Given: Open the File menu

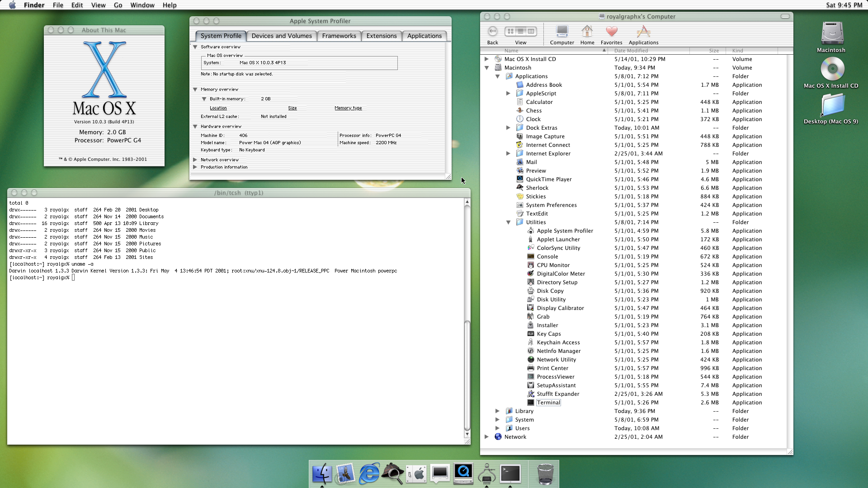Looking at the screenshot, I should (x=58, y=5).
